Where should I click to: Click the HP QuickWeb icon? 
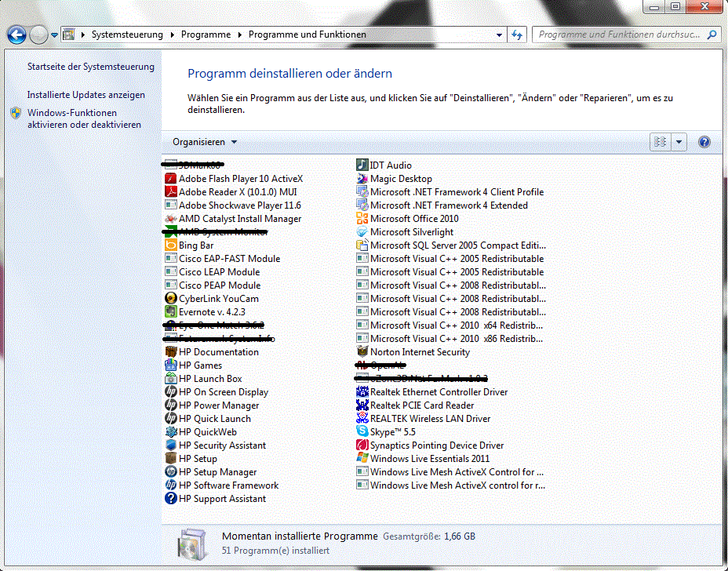(x=171, y=432)
